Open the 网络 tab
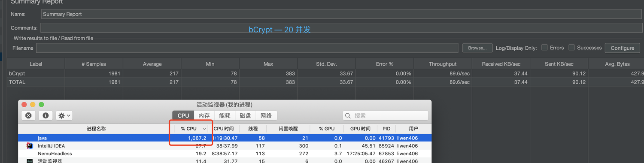The width and height of the screenshot is (644, 163). pos(266,115)
